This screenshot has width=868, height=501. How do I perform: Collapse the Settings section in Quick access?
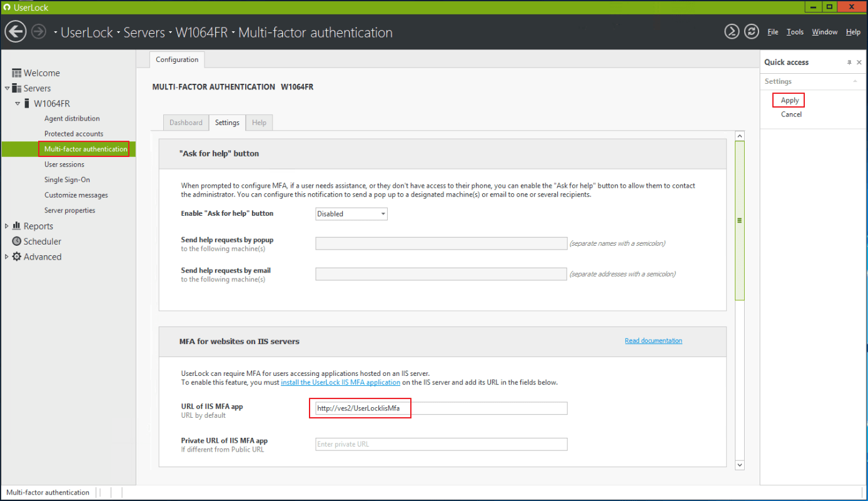tap(855, 81)
